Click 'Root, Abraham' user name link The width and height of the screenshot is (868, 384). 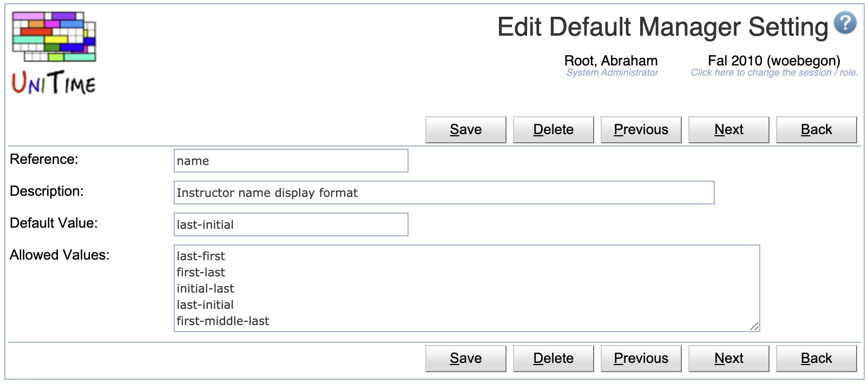click(611, 61)
